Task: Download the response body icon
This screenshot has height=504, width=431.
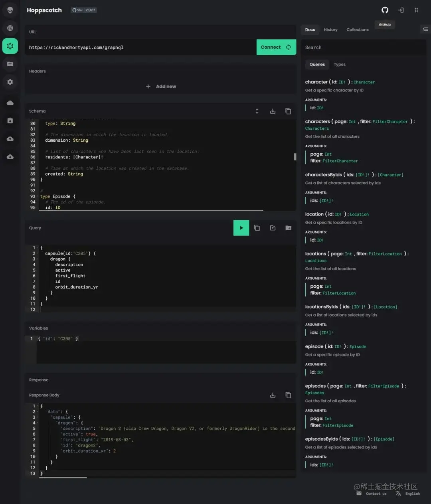Action: coord(273,395)
